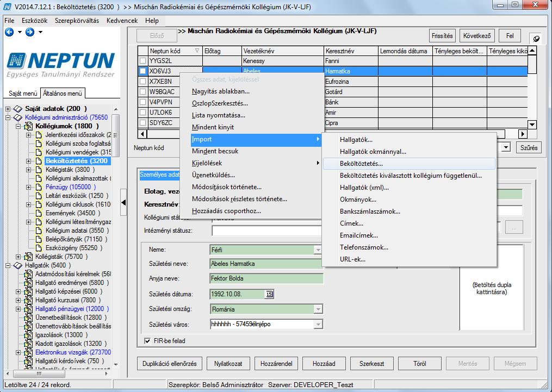Open the filter dropdown next to Szűrés

[x=506, y=147]
